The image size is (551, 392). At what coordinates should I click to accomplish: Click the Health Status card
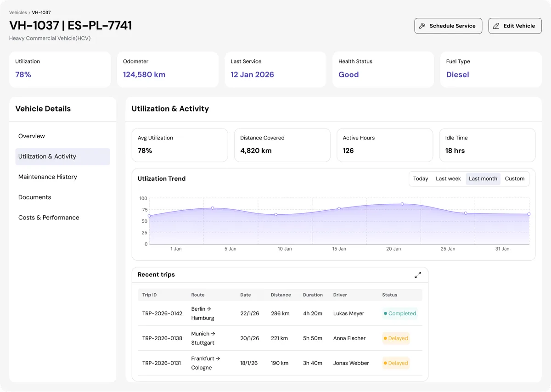tap(382, 69)
